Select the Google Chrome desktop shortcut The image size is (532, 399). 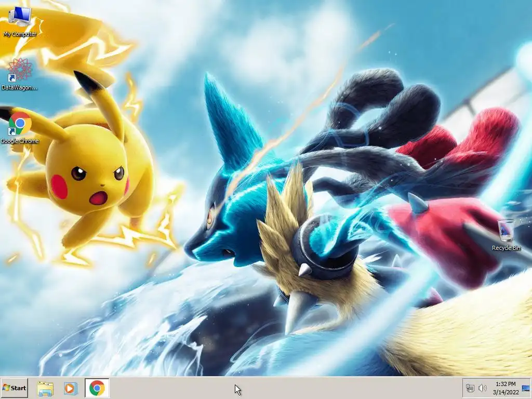[x=20, y=128]
